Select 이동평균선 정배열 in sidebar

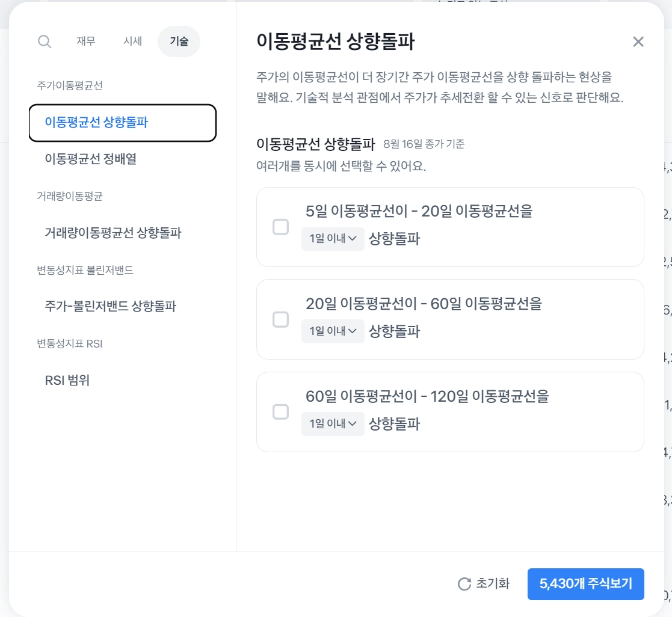tap(95, 159)
